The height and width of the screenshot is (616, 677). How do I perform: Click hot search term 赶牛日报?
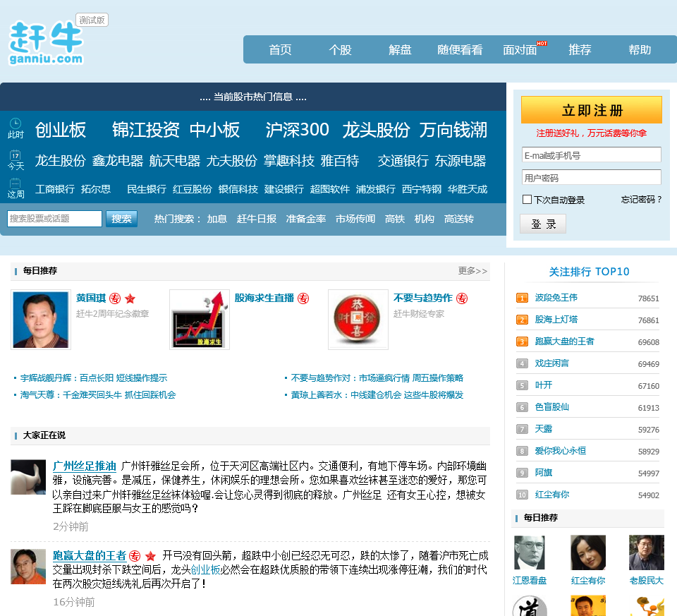[257, 219]
